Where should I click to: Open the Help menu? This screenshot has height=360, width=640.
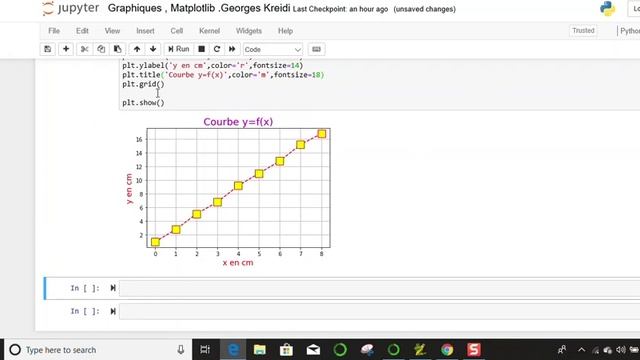click(285, 31)
